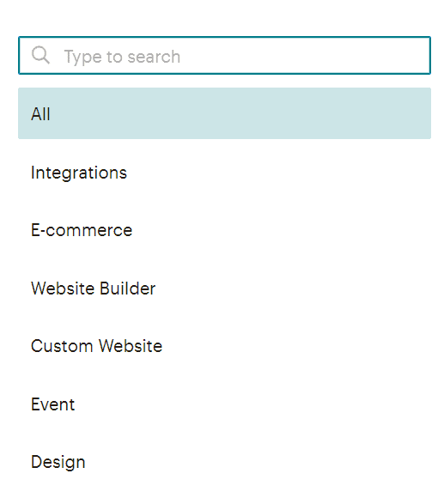The width and height of the screenshot is (444, 504).
Task: Select the Event category
Action: (x=224, y=404)
